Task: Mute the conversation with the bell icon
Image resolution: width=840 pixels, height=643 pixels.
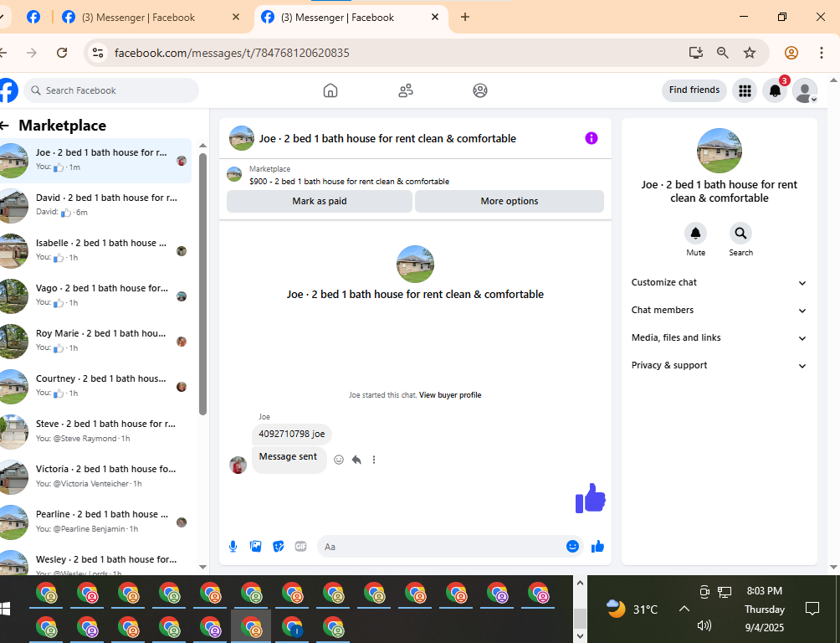Action: tap(695, 234)
